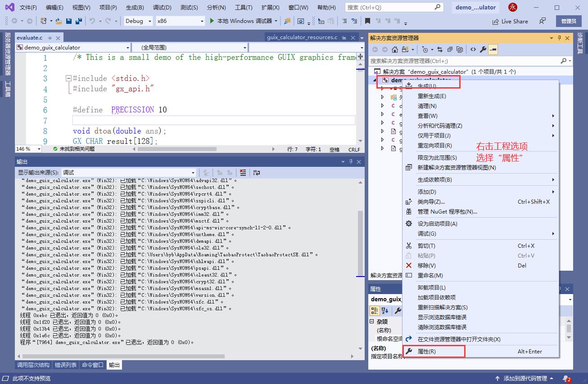Collapse the #include code region
Image resolution: width=588 pixels, height=384 pixels.
click(68, 78)
